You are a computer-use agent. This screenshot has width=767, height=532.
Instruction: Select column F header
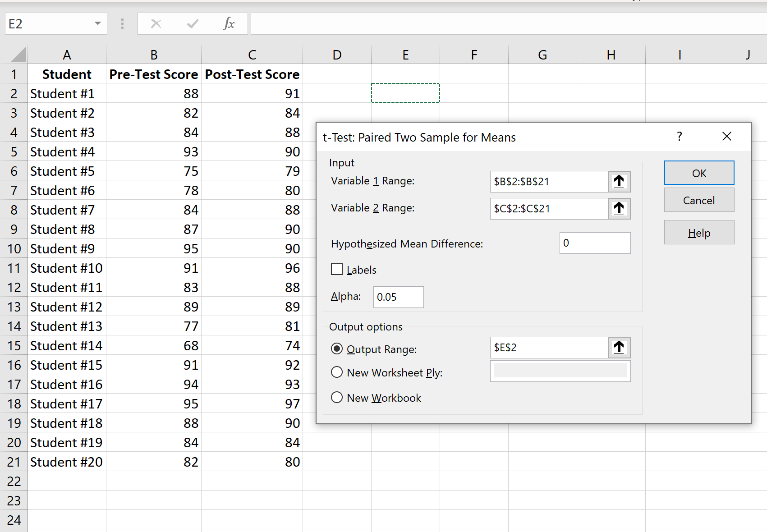(474, 55)
